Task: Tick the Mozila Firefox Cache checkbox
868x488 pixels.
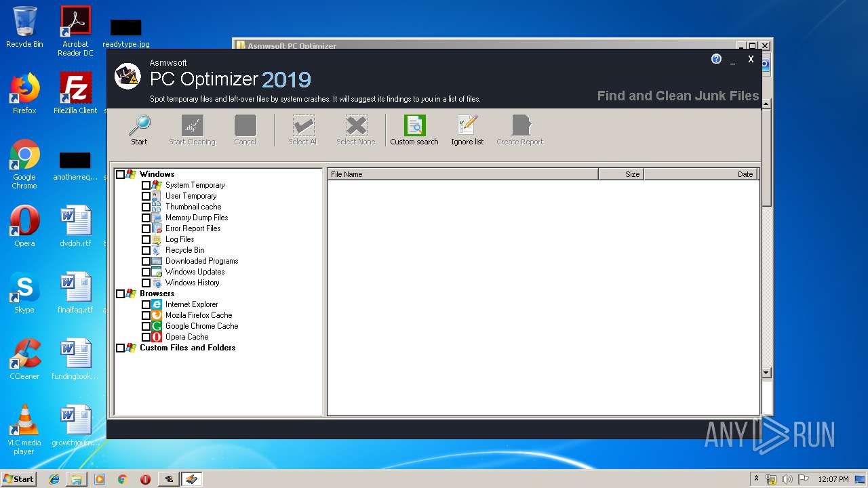Action: (x=146, y=315)
